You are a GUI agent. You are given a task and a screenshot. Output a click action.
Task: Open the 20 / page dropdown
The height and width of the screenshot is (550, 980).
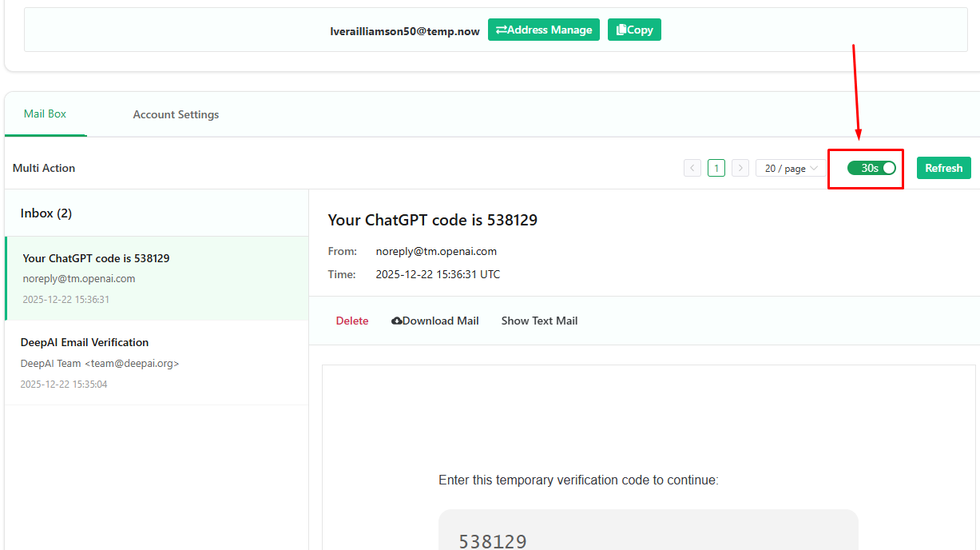pyautogui.click(x=791, y=168)
